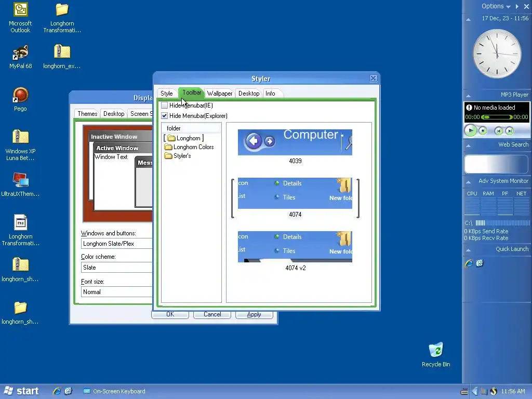Viewport: 532px width, 399px height.
Task: Click the Active Window preview title
Action: tap(117, 148)
